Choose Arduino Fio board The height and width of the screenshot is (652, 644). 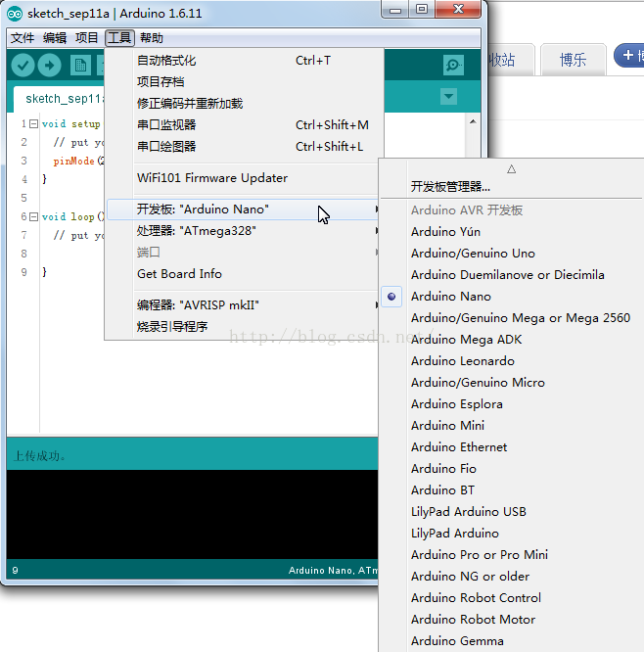(x=512, y=469)
